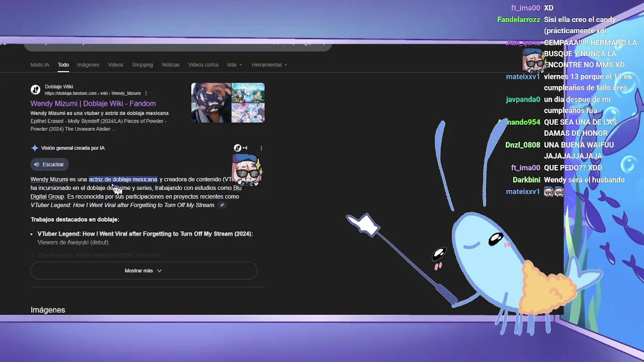The width and height of the screenshot is (644, 362).
Task: Click the speaker icon on Escuchar
Action: coord(36,164)
